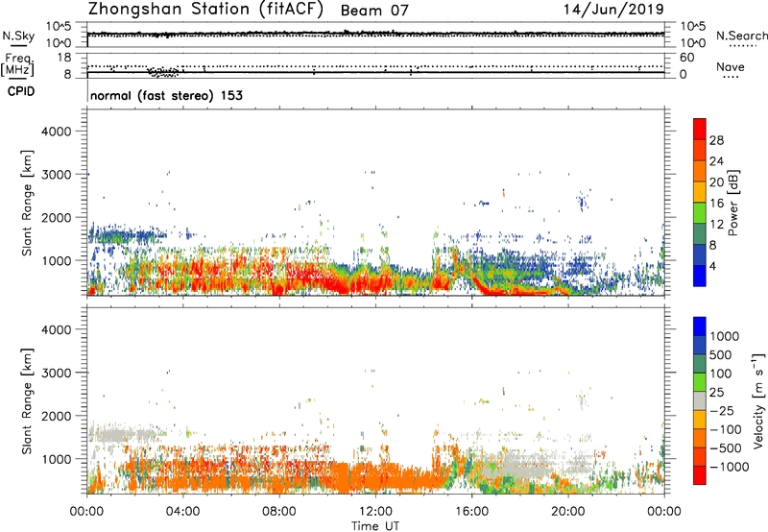Click time axis tick '20:00'
768x532 pixels.
pos(568,512)
